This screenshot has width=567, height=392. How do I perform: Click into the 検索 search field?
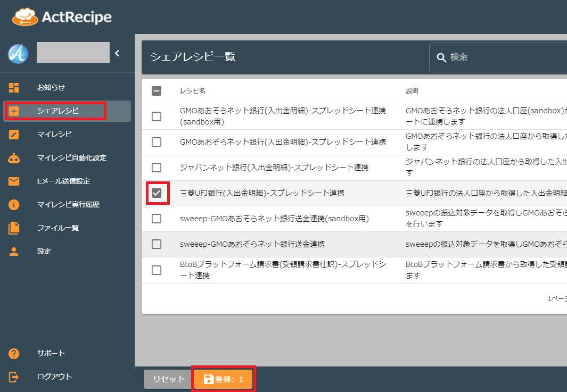click(498, 57)
